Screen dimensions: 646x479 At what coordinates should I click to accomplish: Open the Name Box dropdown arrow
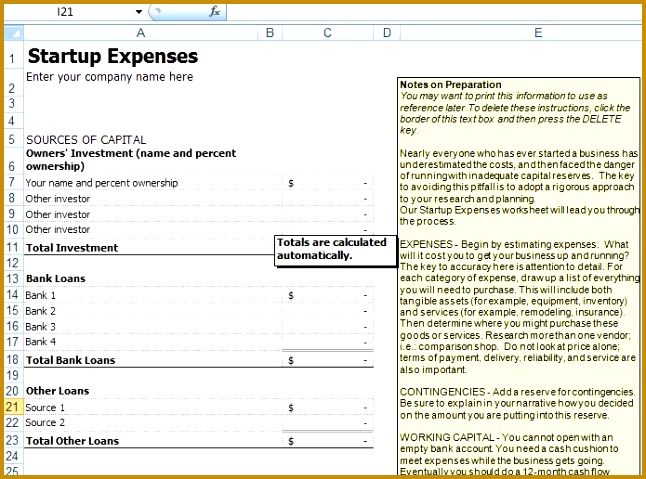pyautogui.click(x=139, y=12)
